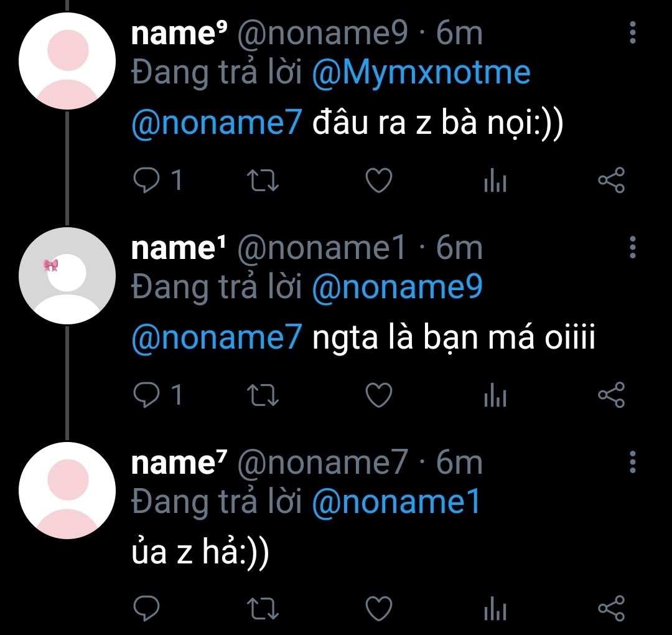The width and height of the screenshot is (672, 635).
Task: Reply to noname7's tweet
Action: point(147,609)
